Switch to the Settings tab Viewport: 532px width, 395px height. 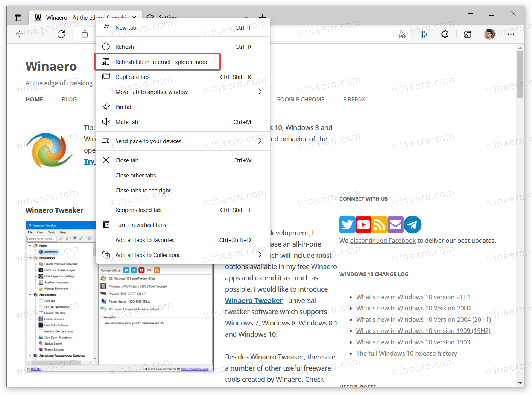point(169,17)
